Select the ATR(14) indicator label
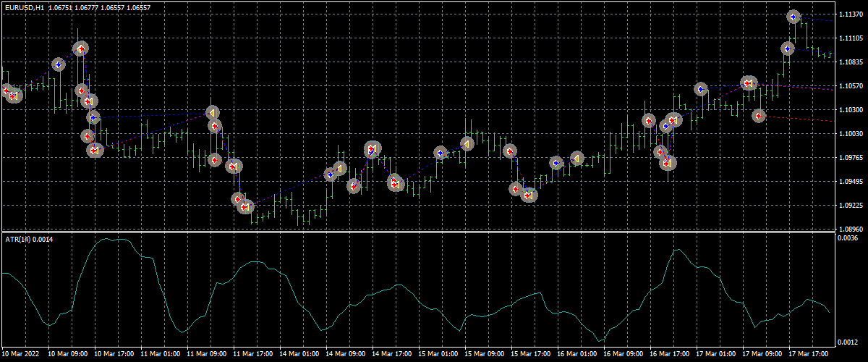This screenshot has height=362, width=868. [33, 239]
